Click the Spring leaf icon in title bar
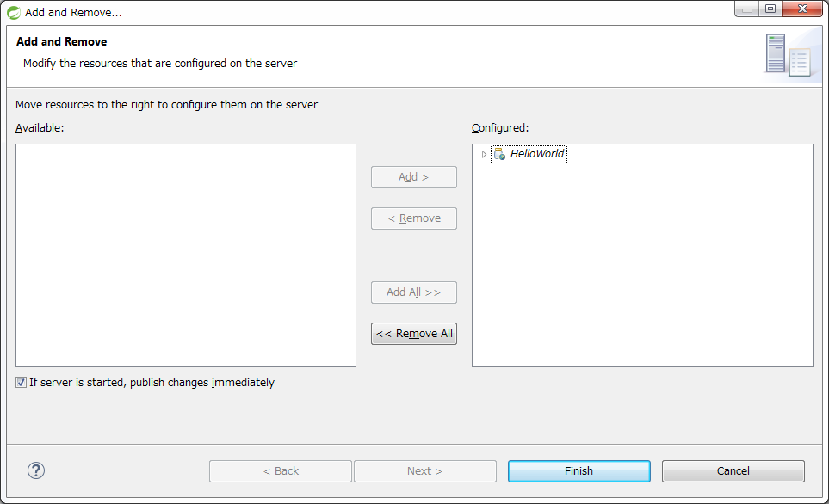Viewport: 829px width, 504px height. (14, 12)
